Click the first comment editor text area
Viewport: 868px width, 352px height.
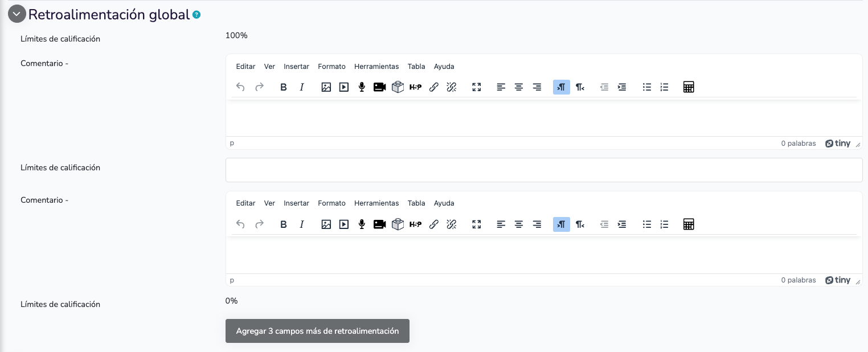[x=544, y=118]
